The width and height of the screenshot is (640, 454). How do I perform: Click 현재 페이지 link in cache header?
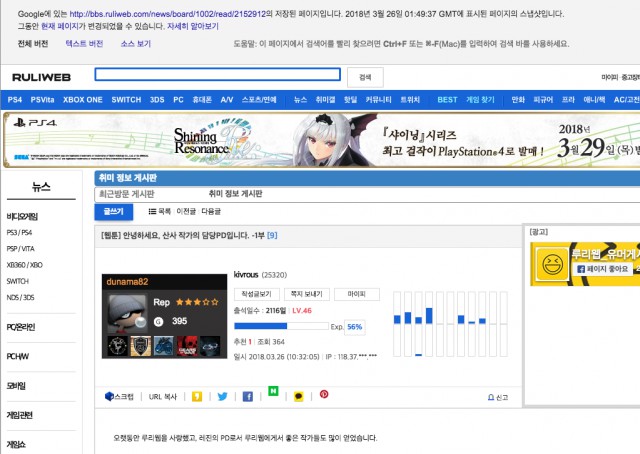(x=59, y=26)
